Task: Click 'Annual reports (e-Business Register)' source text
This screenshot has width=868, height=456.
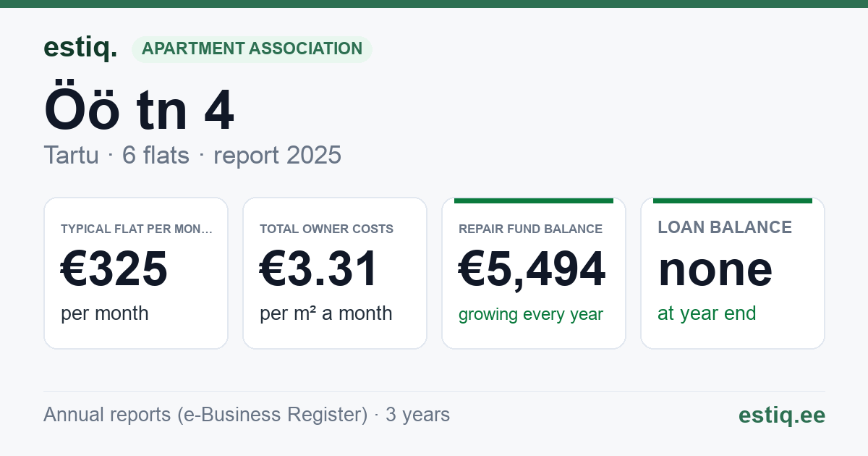Action: tap(205, 415)
